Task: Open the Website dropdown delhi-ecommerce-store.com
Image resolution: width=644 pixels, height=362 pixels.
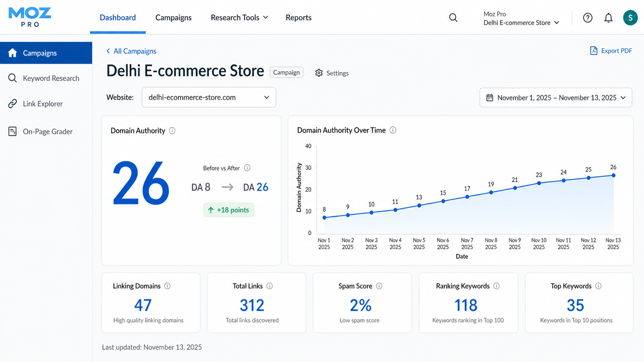Action: (209, 97)
